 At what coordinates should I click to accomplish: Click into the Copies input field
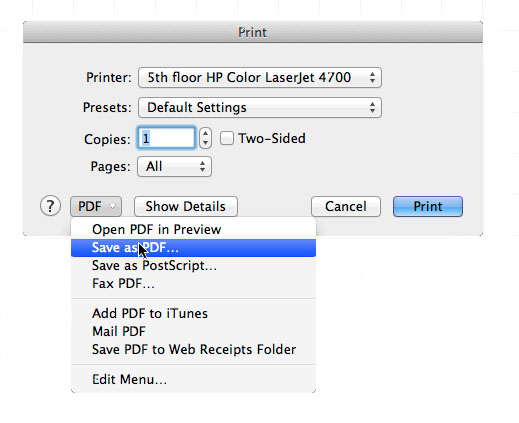166,138
